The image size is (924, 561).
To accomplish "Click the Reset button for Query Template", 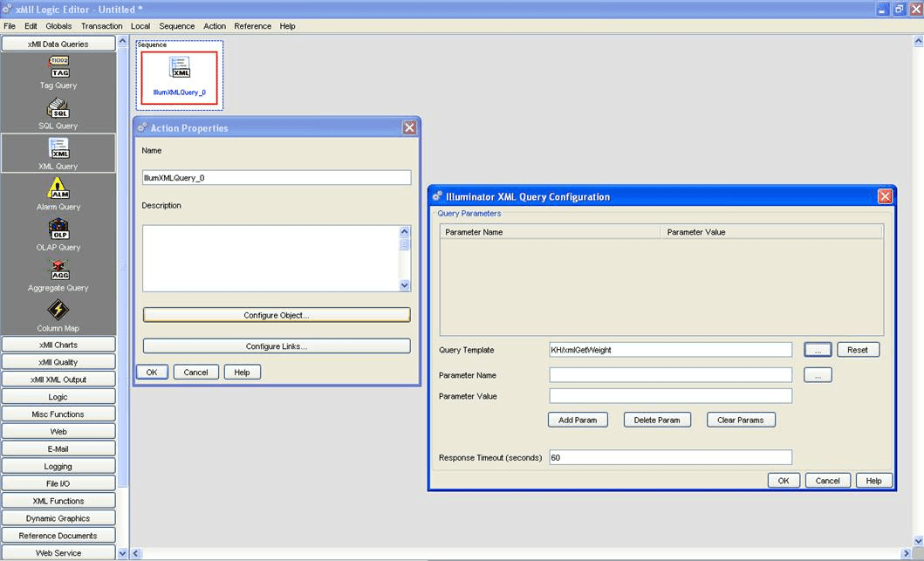I will 858,350.
